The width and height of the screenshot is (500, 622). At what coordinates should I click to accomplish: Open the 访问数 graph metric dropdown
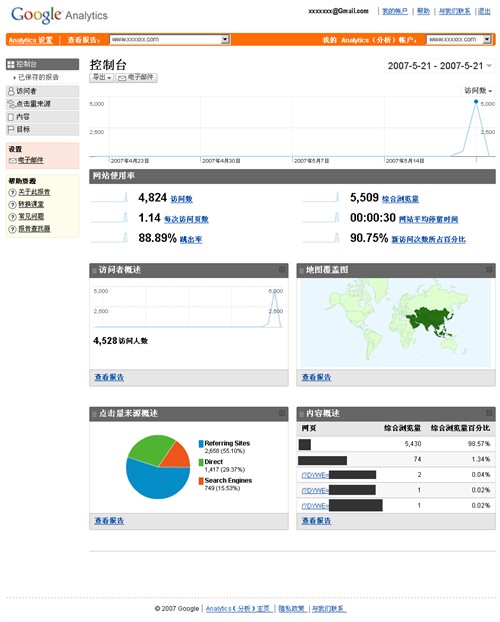coord(478,90)
